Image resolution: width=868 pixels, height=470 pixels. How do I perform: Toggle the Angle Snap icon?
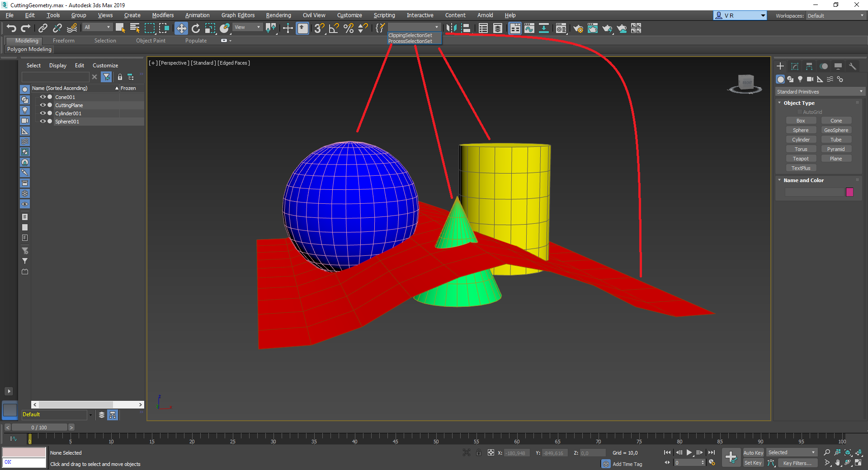334,28
